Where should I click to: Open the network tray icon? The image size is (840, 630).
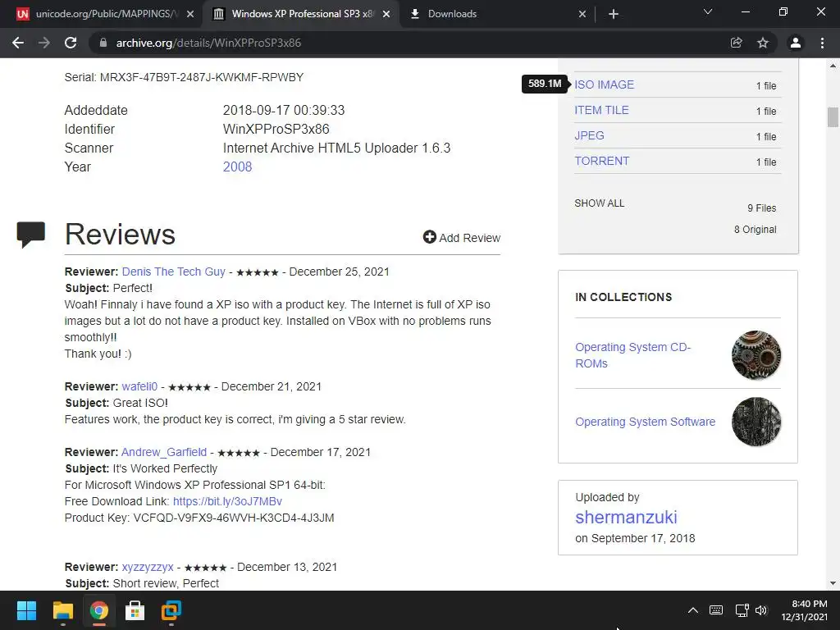[x=742, y=610]
